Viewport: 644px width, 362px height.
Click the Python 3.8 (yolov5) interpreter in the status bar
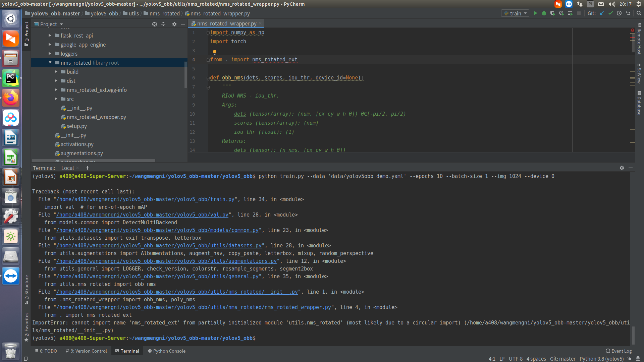point(601,359)
